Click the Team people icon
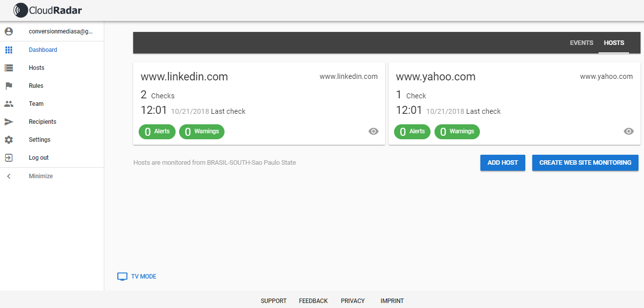Viewport: 644px width, 308px height. (8, 104)
